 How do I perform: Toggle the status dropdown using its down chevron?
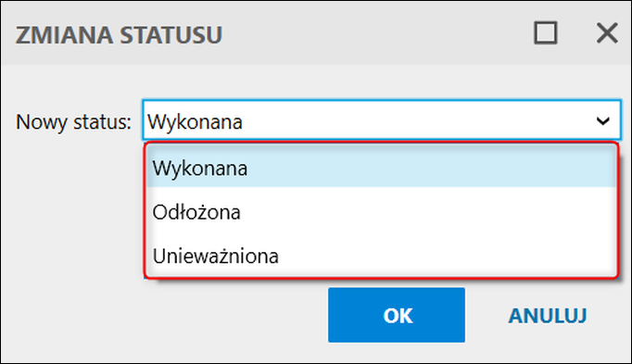(603, 120)
